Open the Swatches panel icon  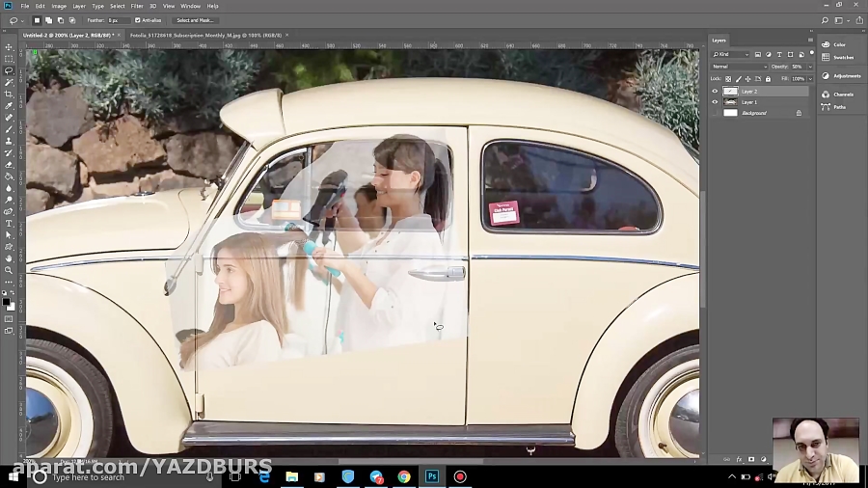point(827,57)
